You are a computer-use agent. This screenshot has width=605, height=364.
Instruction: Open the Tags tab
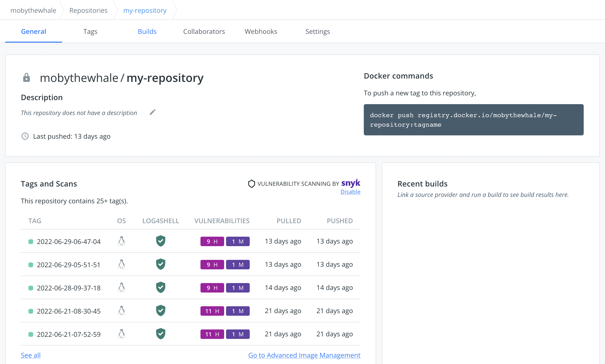(90, 31)
